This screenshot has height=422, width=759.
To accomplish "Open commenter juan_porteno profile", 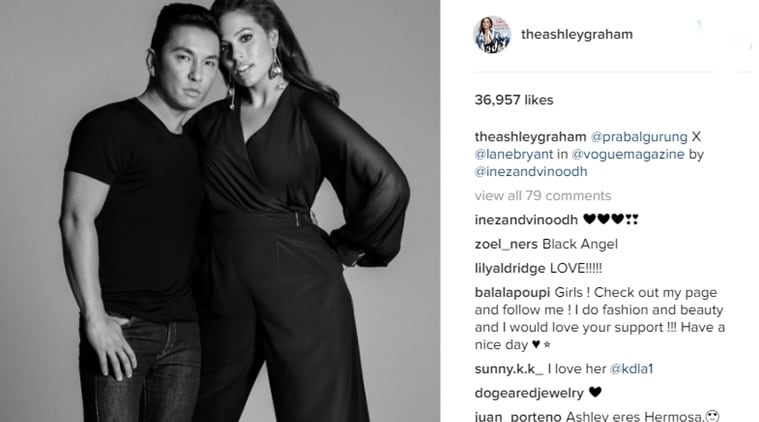I will coord(518,416).
